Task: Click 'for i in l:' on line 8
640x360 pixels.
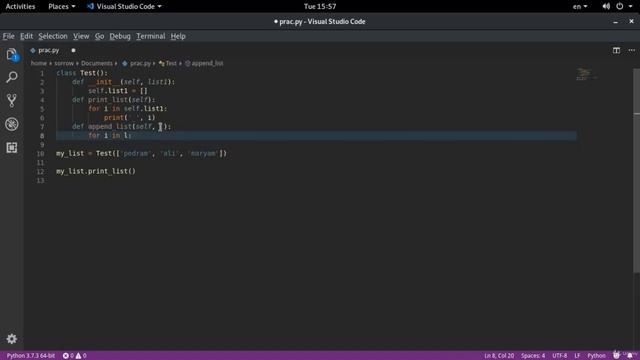Action: coord(110,136)
